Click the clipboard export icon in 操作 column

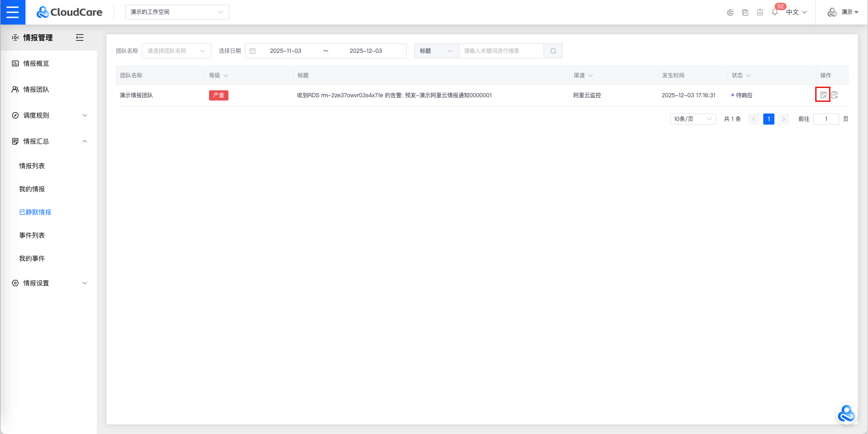[835, 95]
